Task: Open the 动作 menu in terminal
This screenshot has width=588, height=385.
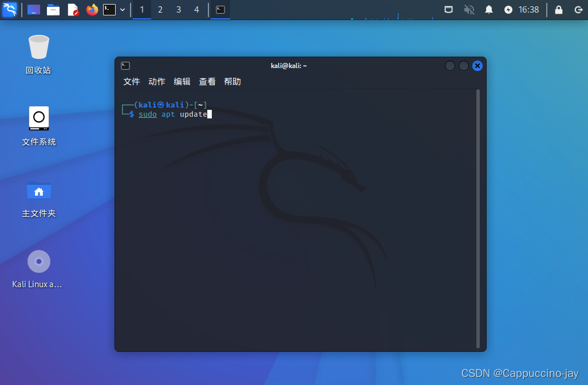Action: 157,82
